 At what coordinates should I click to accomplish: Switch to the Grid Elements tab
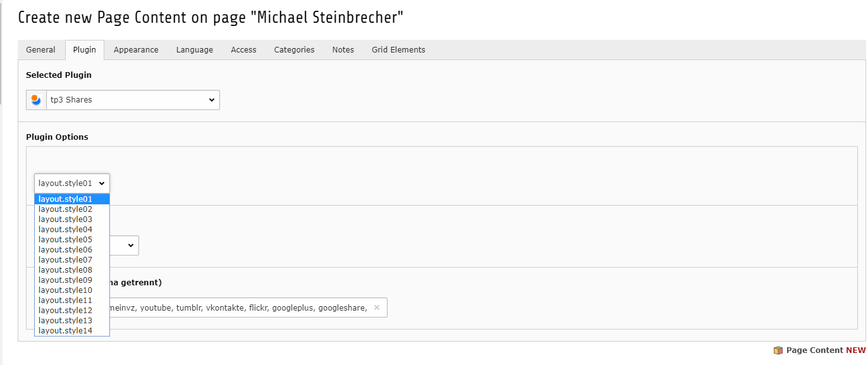[398, 50]
